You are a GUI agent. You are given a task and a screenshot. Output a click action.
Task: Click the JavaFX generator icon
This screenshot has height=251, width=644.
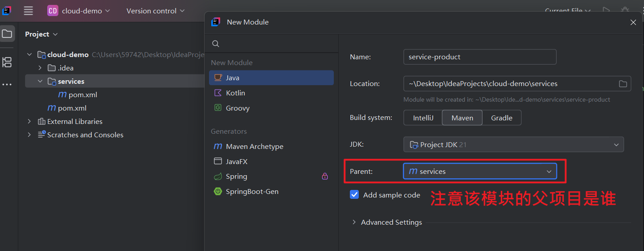pos(218,161)
